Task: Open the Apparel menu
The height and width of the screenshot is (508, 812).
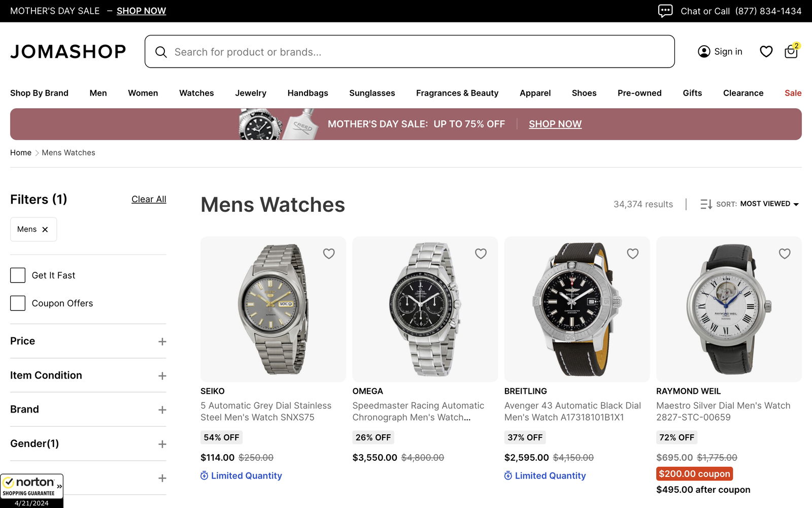Action: click(x=535, y=93)
